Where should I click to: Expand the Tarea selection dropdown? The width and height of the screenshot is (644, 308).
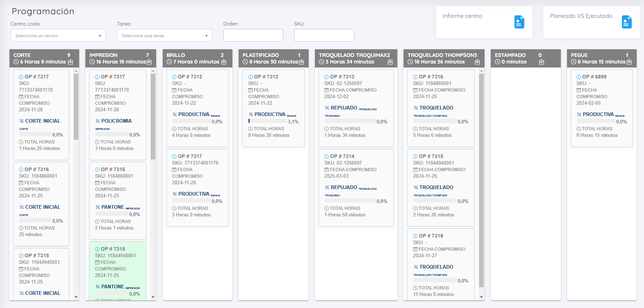[165, 35]
